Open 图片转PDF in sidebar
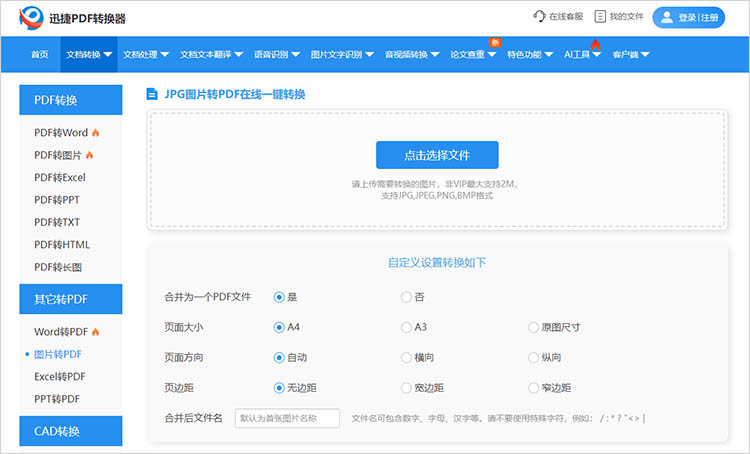This screenshot has width=750, height=454. [x=58, y=354]
